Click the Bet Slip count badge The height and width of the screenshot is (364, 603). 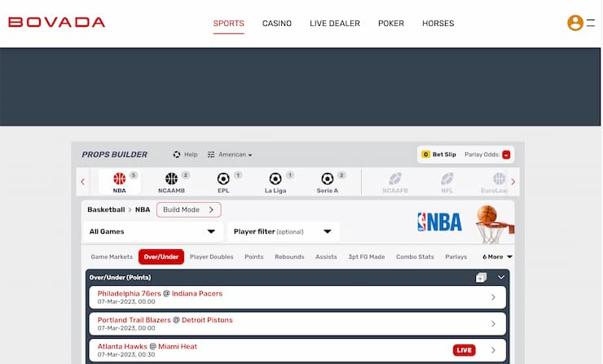pyautogui.click(x=425, y=155)
